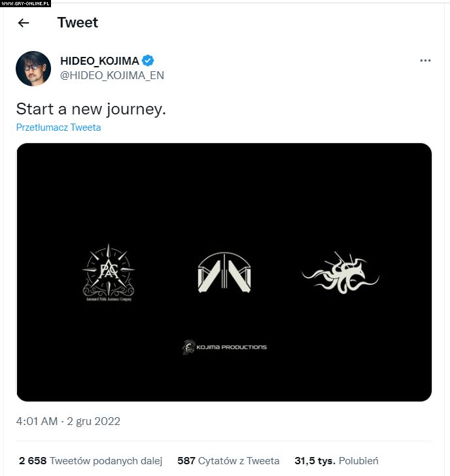Click the GRY-ONLINE.PL watermark
This screenshot has width=450, height=476.
(x=26, y=3)
